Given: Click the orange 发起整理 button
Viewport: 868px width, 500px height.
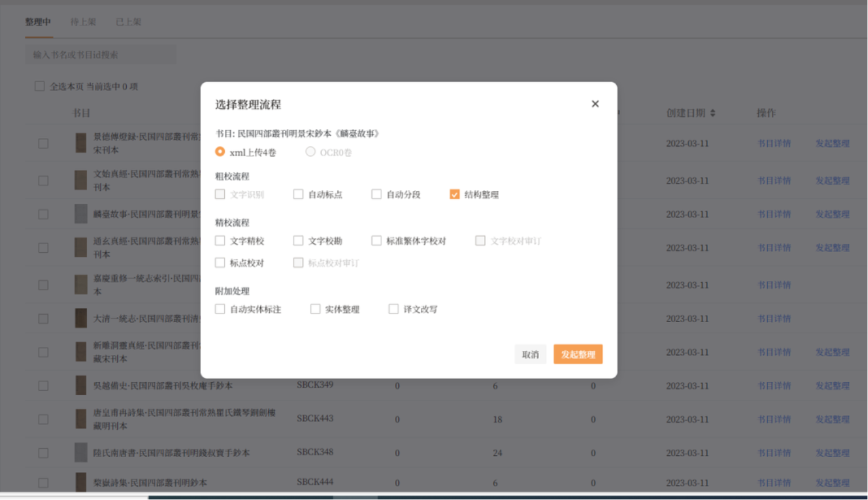Looking at the screenshot, I should click(x=578, y=354).
